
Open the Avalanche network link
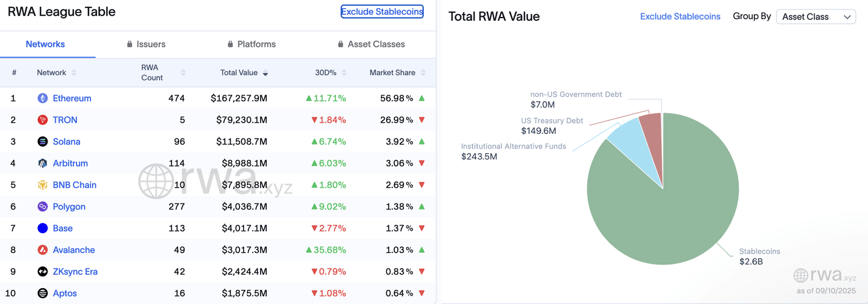click(74, 250)
